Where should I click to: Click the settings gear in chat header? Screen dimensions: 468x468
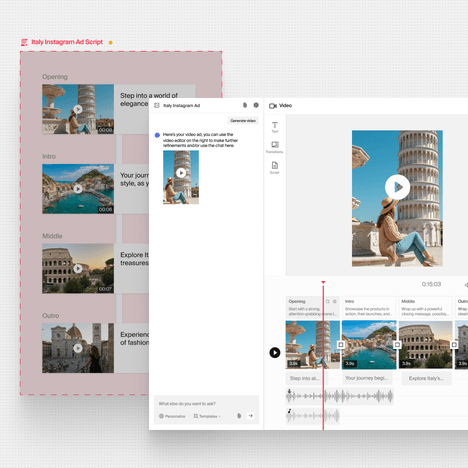click(x=256, y=105)
